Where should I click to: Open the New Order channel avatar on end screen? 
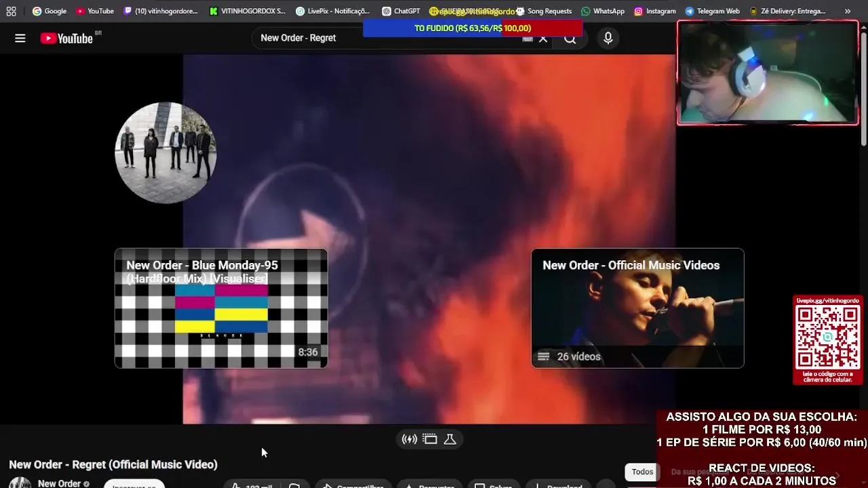point(166,153)
